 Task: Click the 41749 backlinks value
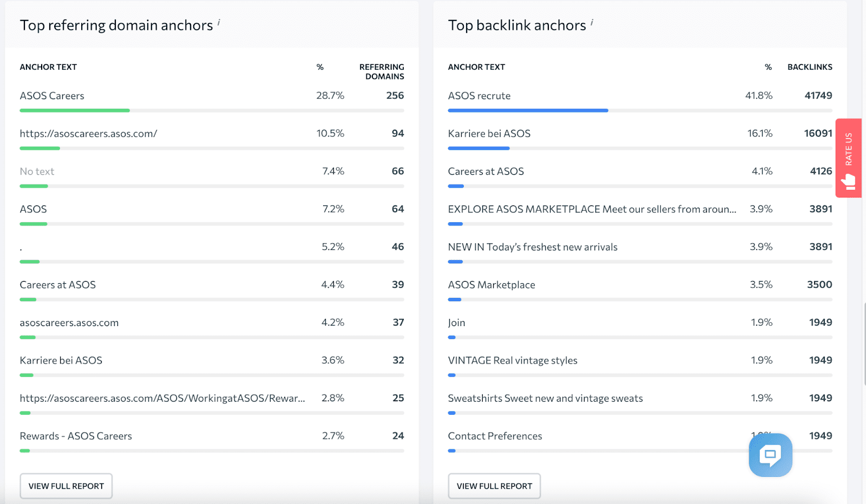tap(818, 95)
